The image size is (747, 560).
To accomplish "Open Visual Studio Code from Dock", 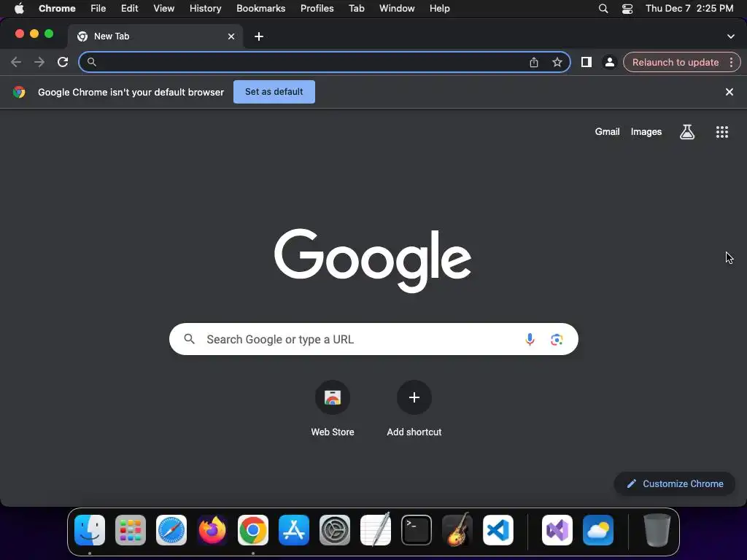I will click(498, 530).
